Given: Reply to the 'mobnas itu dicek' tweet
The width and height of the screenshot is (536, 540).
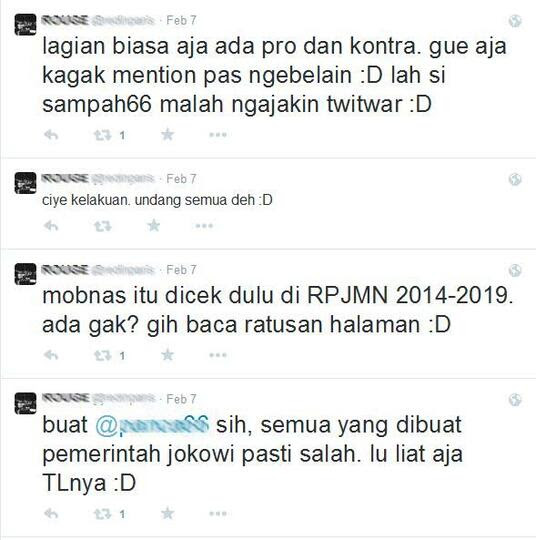Looking at the screenshot, I should (x=51, y=355).
